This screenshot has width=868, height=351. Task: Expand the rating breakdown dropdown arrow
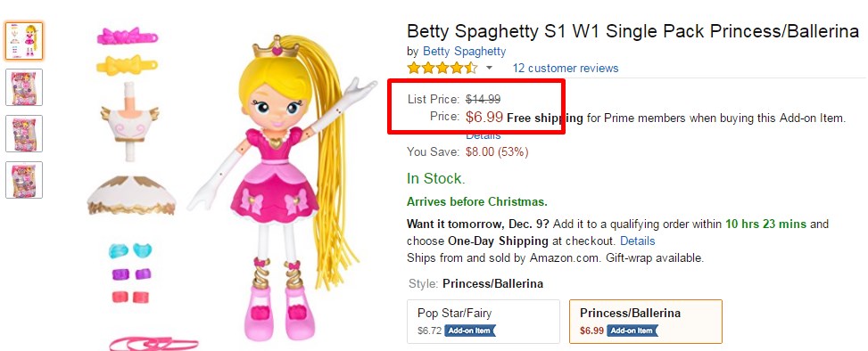pos(490,68)
